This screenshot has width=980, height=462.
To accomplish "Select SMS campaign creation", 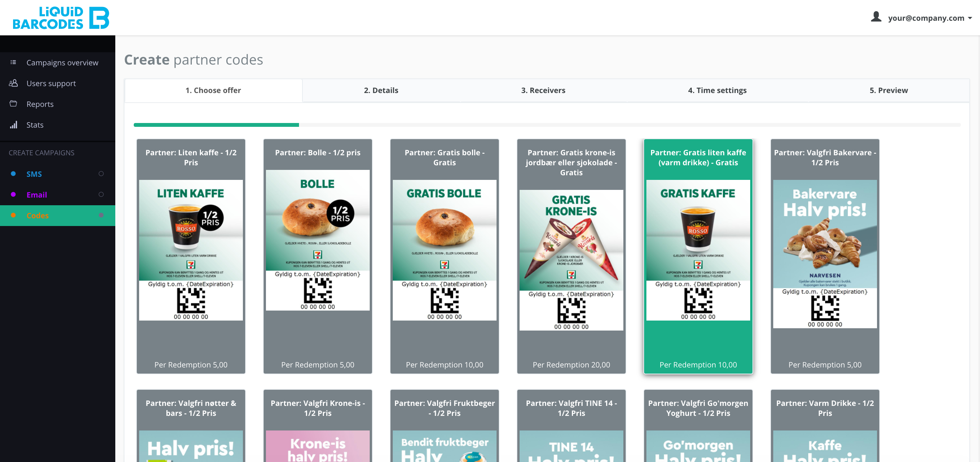I will coord(34,174).
